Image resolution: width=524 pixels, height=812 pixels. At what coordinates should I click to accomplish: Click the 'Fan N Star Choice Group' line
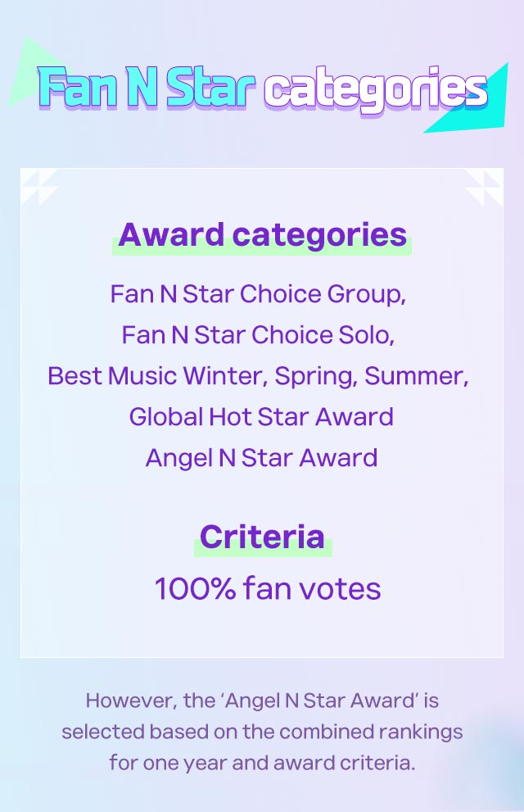point(258,293)
